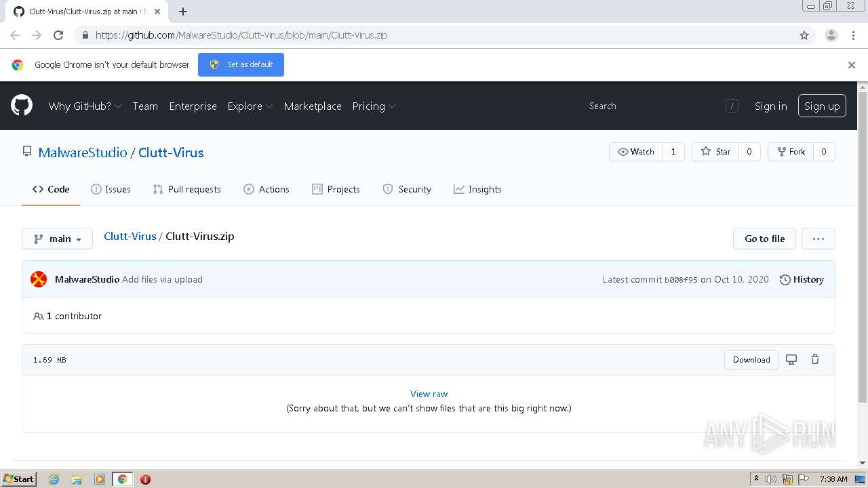
Task: Click Go to file button
Action: [764, 239]
